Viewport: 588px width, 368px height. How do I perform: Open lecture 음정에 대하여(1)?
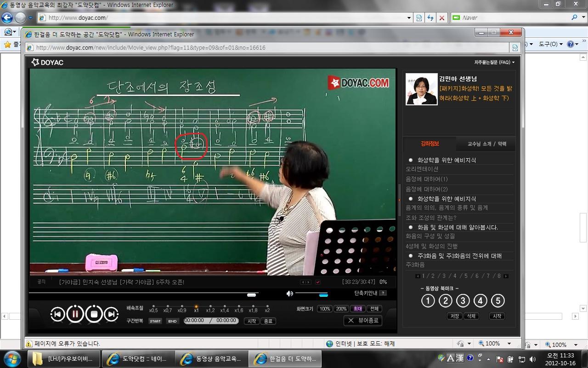pos(427,179)
